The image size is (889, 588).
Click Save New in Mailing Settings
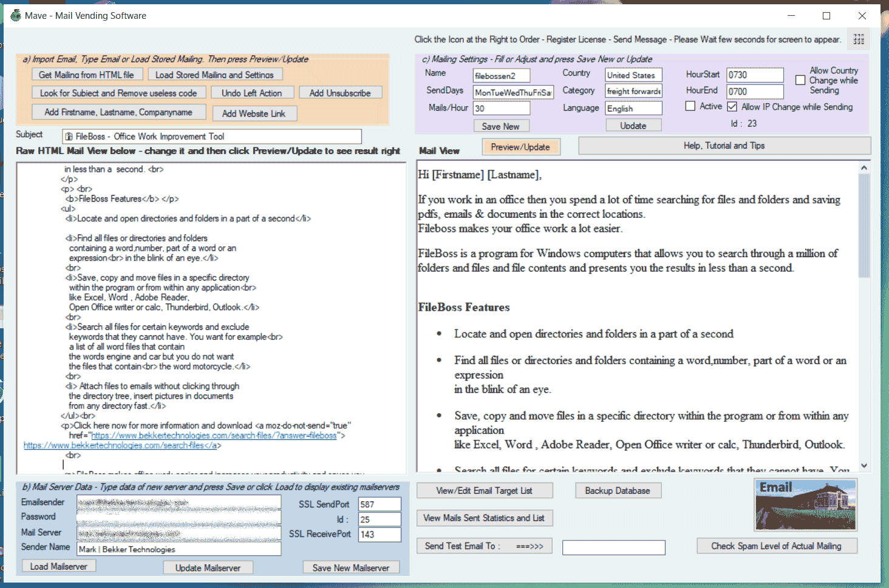(501, 126)
